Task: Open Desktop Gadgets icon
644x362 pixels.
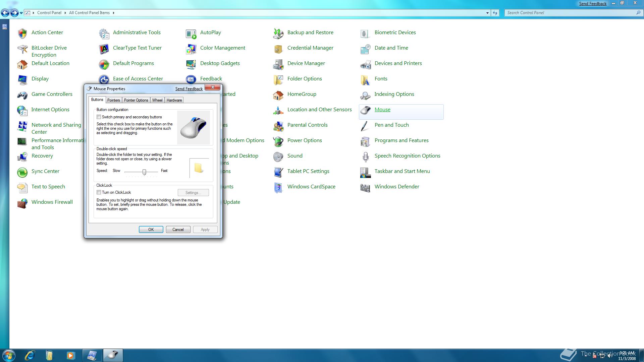Action: pyautogui.click(x=191, y=64)
